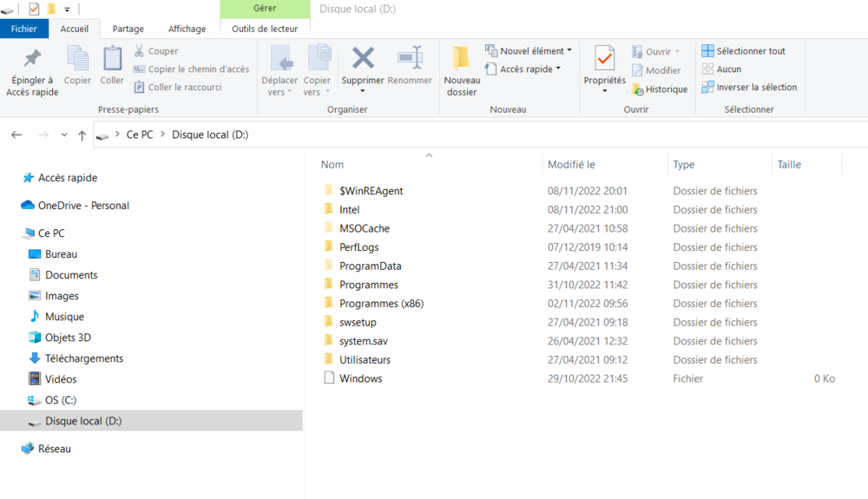Screen dimensions: 868x499
Task: Click the Renommer icon in ribbon
Action: (x=410, y=59)
